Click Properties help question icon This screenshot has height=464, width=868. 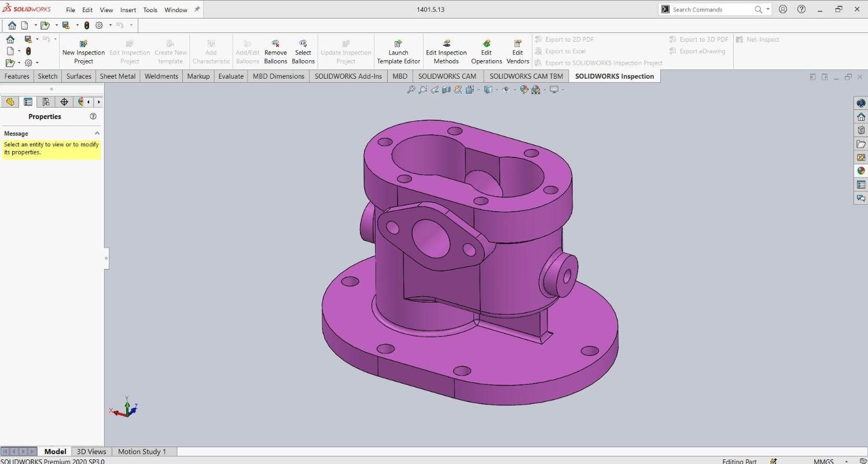coord(93,116)
